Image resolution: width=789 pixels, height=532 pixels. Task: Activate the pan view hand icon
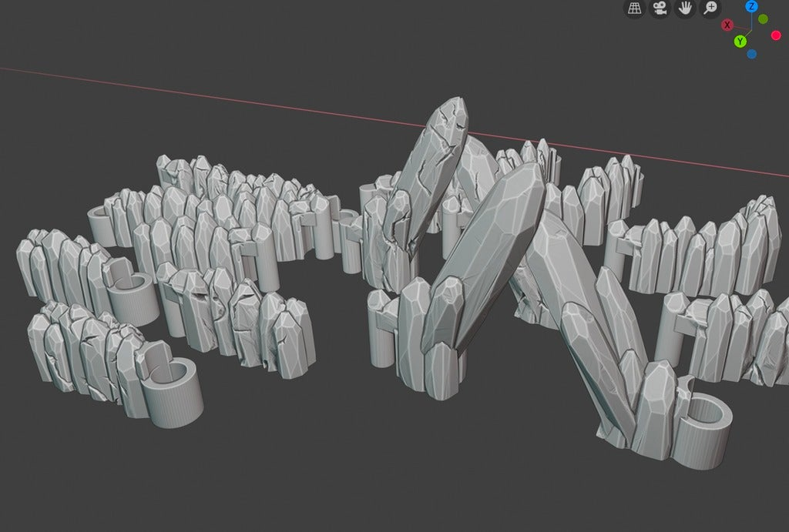coord(685,8)
